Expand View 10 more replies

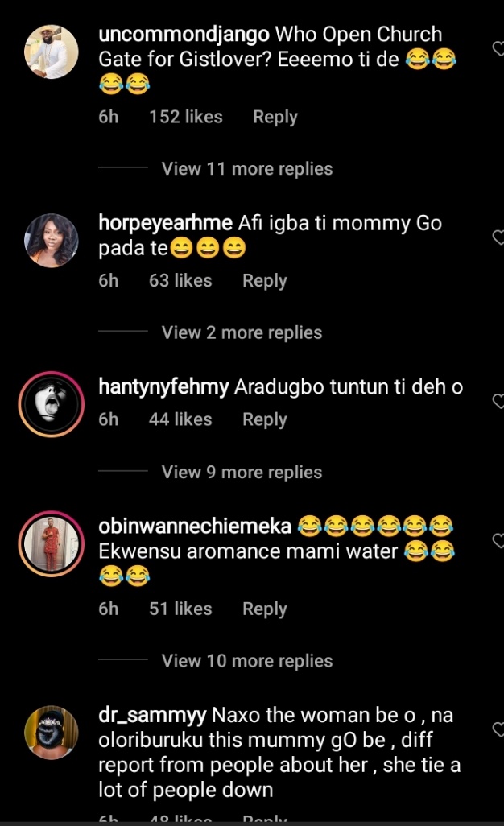coord(246,661)
